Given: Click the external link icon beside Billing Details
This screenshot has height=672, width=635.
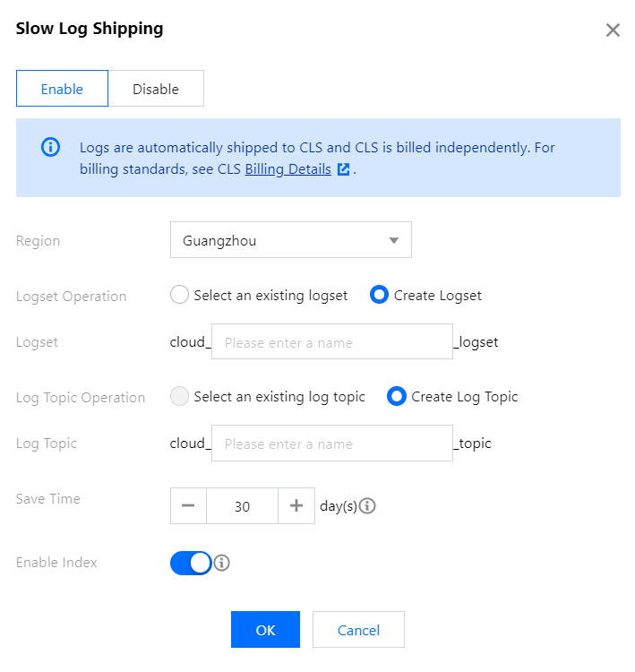Looking at the screenshot, I should 343,169.
